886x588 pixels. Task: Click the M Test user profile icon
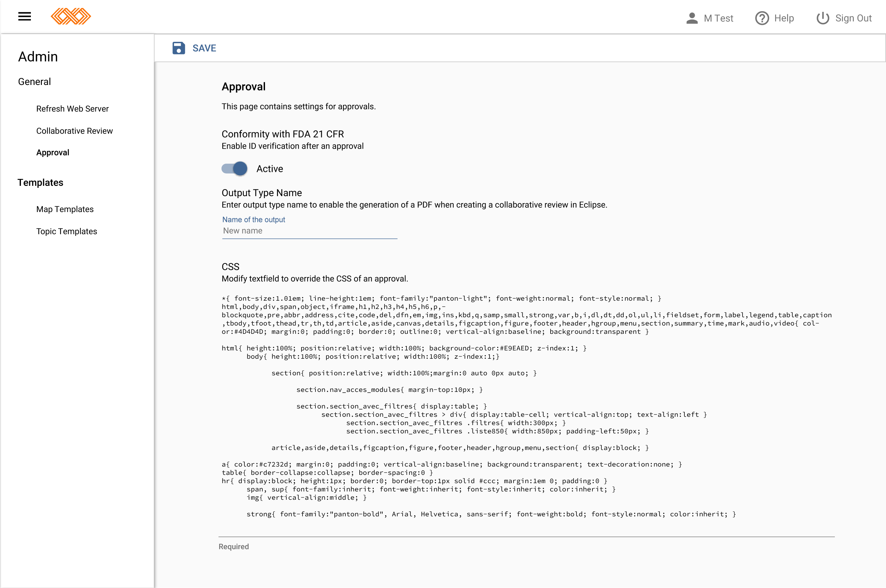[692, 18]
